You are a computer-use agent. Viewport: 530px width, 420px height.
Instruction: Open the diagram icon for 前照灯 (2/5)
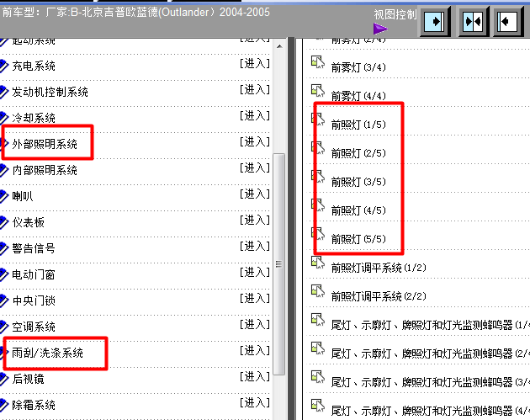(x=318, y=147)
